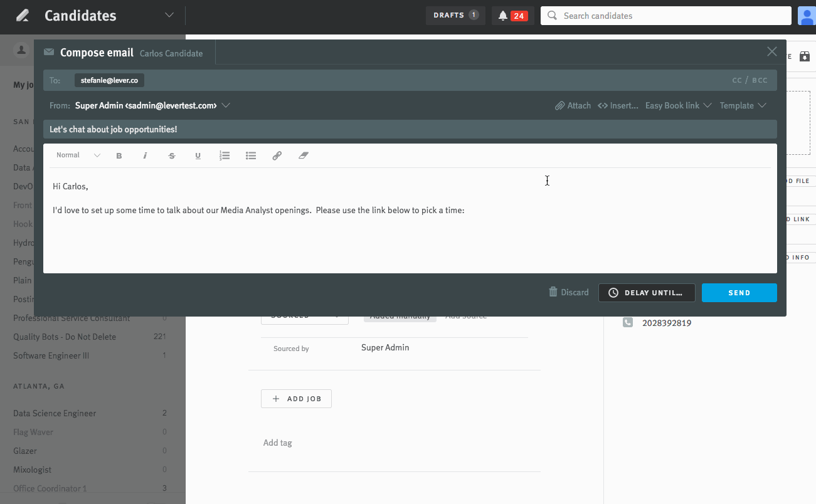Click the Atlanta, GA section heading
This screenshot has width=816, height=504.
39,387
